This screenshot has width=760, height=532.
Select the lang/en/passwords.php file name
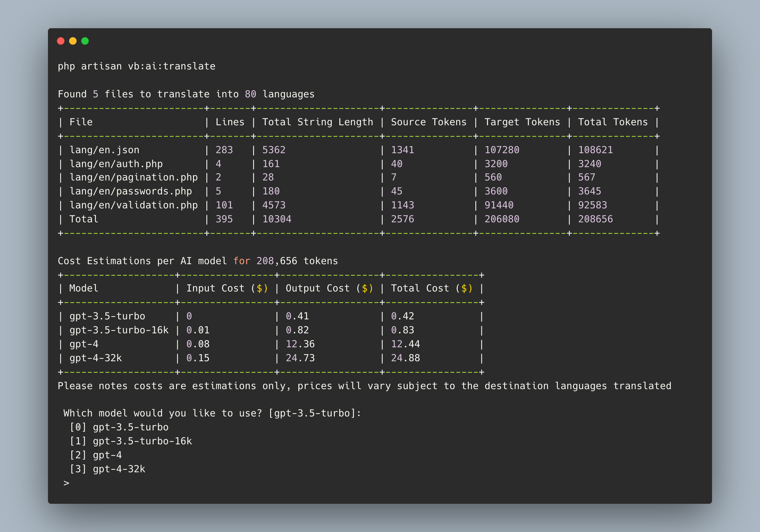(x=131, y=192)
